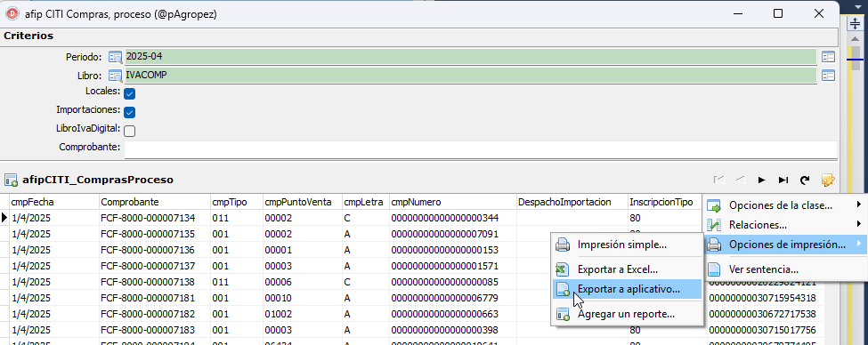Click the split icon in right sidebar

click(x=856, y=23)
